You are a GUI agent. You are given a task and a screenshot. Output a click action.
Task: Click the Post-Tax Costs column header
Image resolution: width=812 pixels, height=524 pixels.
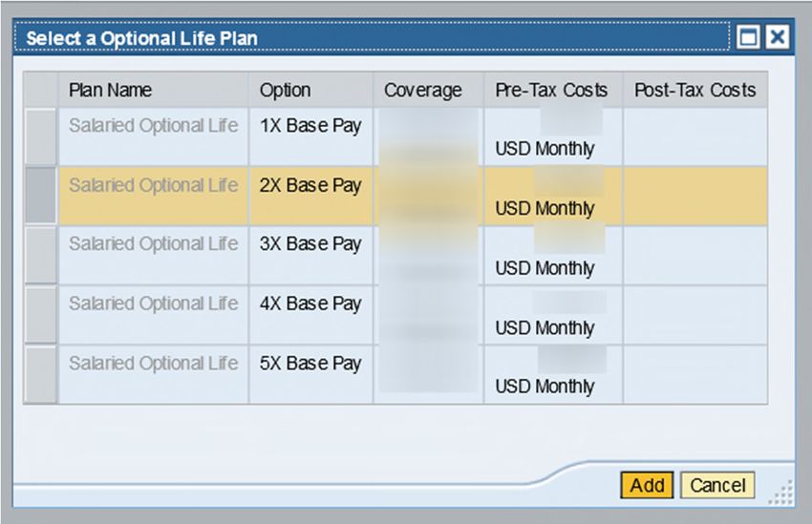[x=695, y=90]
